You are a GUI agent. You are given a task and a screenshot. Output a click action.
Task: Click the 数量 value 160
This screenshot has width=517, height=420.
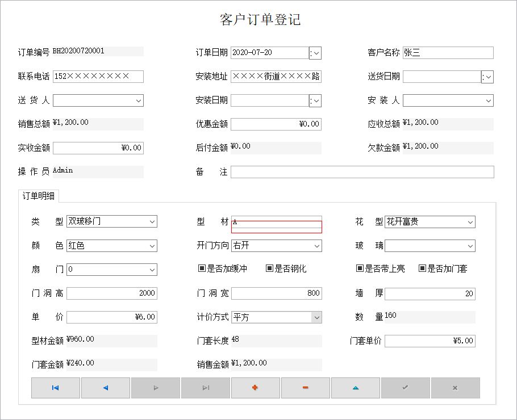(x=390, y=315)
